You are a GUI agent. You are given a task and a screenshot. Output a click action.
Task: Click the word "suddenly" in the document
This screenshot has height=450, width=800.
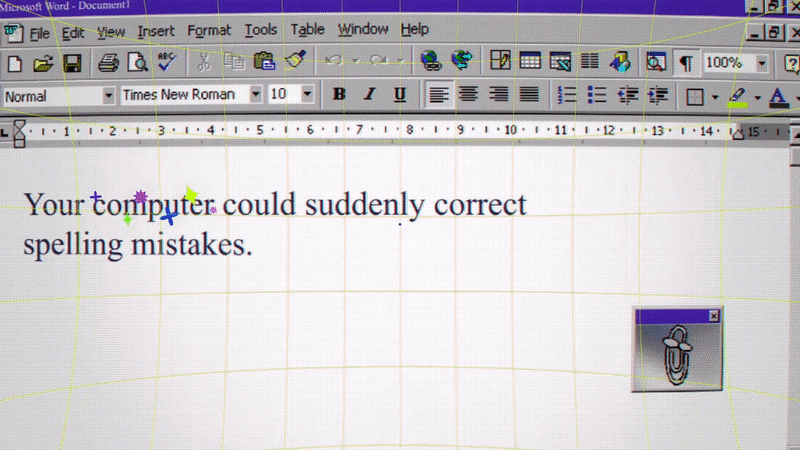tap(364, 206)
